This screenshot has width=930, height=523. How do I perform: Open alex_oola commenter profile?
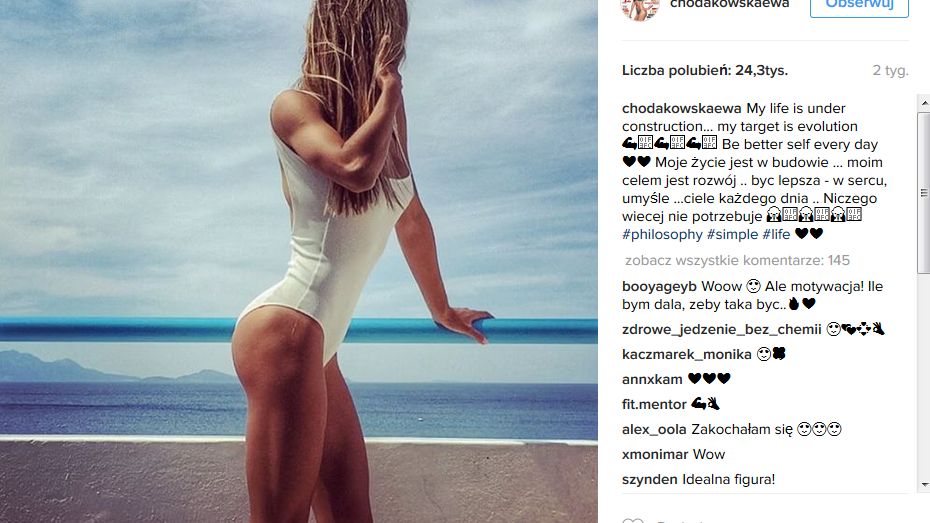pyautogui.click(x=654, y=429)
